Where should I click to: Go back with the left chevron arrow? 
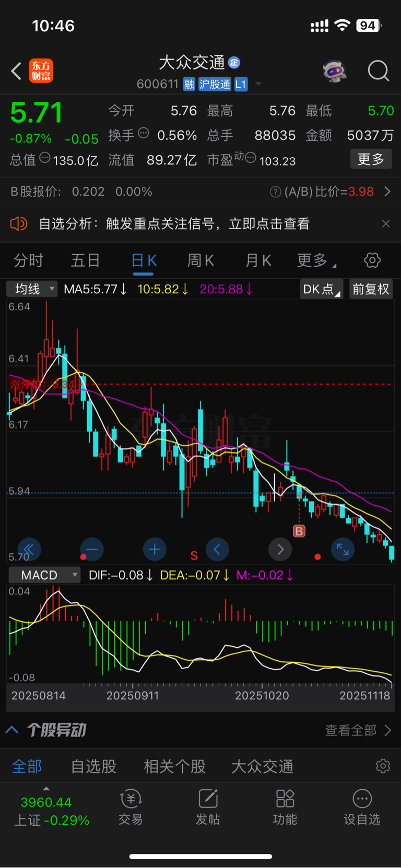pos(16,71)
